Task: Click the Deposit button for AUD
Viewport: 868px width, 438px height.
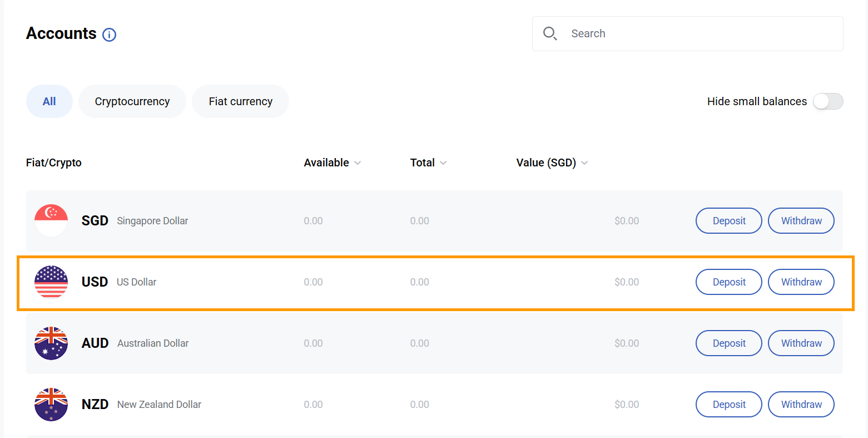Action: click(x=728, y=343)
